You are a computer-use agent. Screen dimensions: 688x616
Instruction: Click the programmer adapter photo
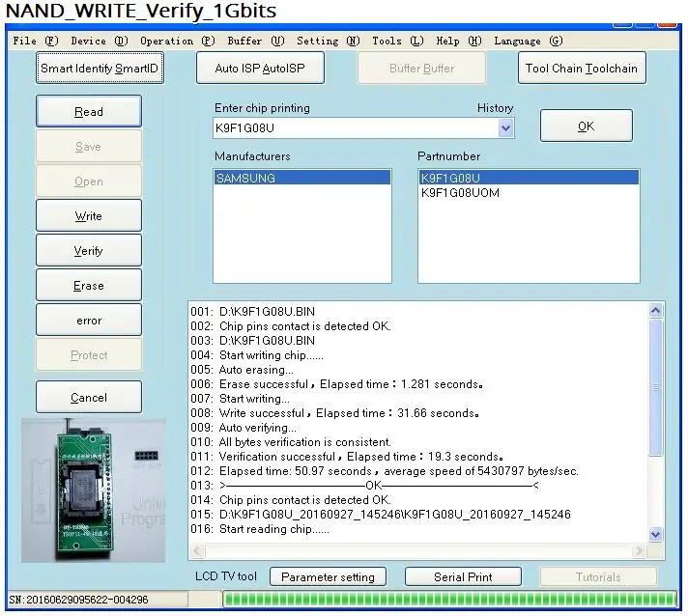tap(93, 490)
